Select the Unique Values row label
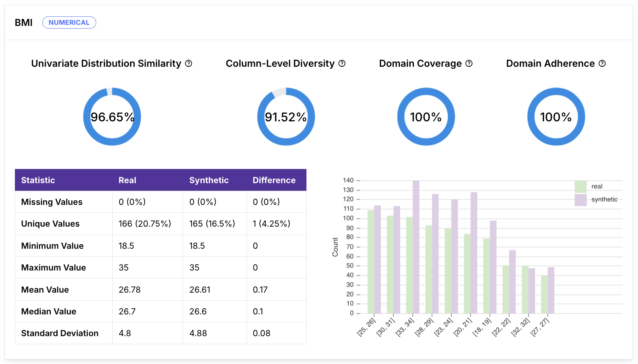Screen dimensions: 638x364 (50, 224)
